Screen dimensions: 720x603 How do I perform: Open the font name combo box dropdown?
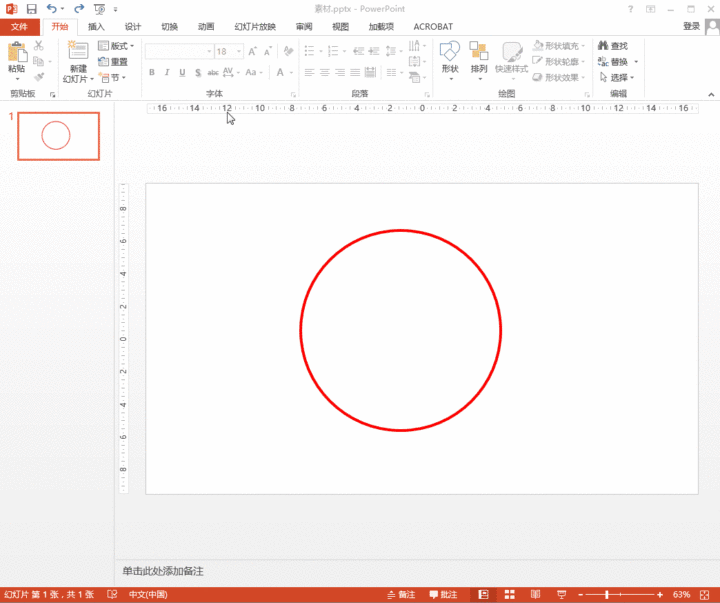point(209,51)
